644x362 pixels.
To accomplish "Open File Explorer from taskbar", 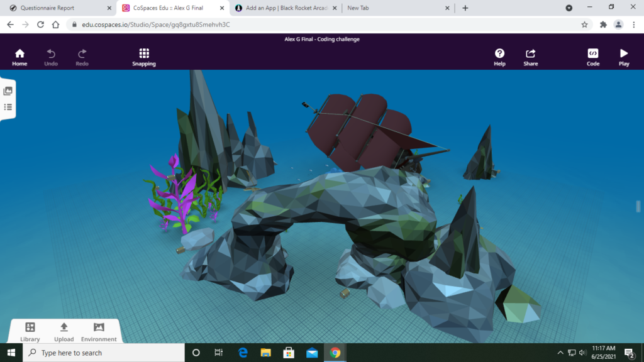I will click(266, 353).
